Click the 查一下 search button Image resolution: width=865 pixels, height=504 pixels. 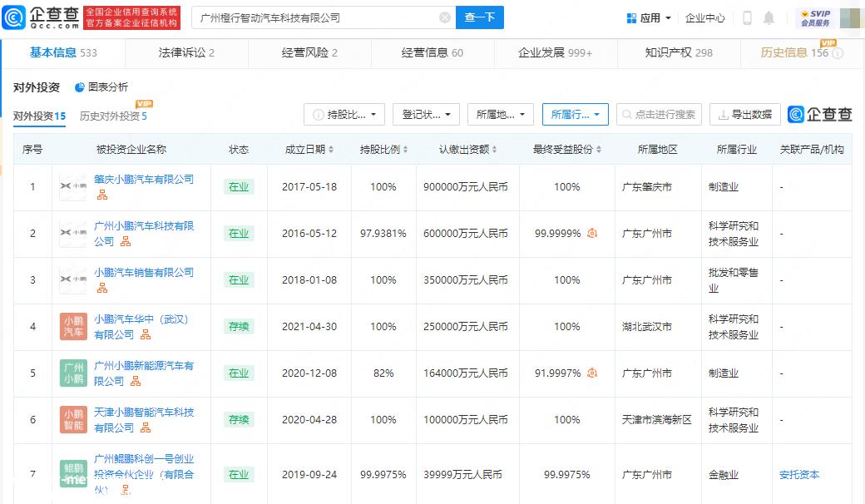[x=479, y=17]
